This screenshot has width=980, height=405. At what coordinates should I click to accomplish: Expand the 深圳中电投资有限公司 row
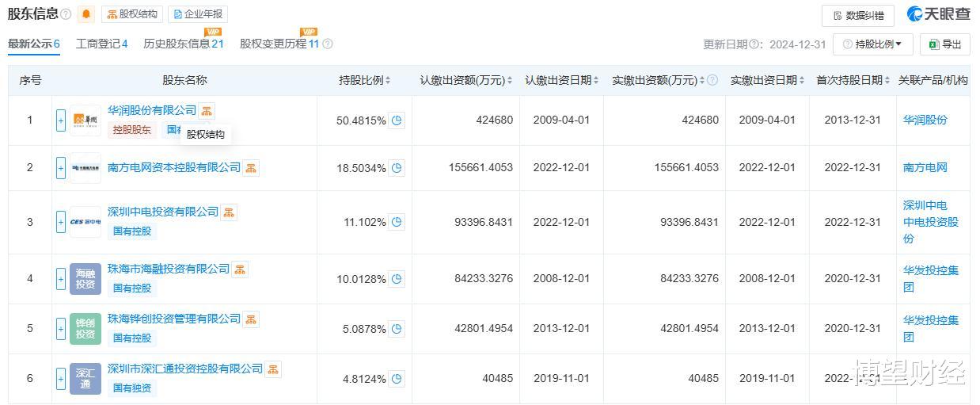pyautogui.click(x=61, y=222)
